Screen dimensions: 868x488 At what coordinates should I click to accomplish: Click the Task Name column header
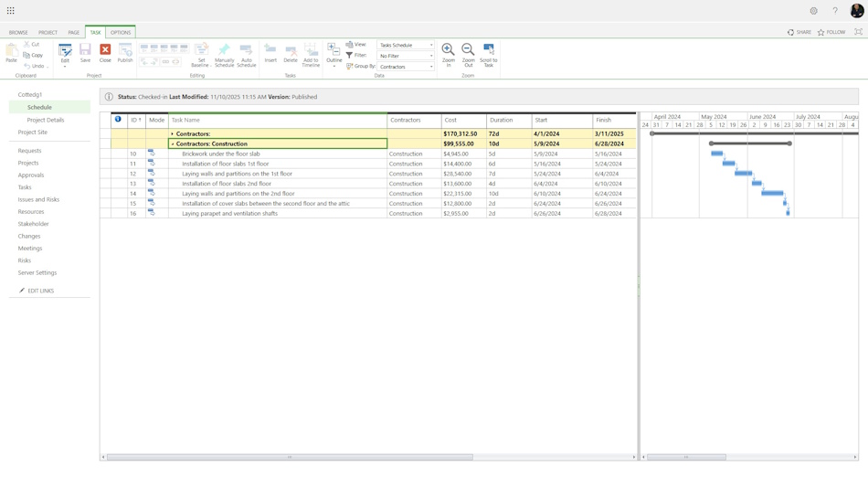[x=278, y=121]
